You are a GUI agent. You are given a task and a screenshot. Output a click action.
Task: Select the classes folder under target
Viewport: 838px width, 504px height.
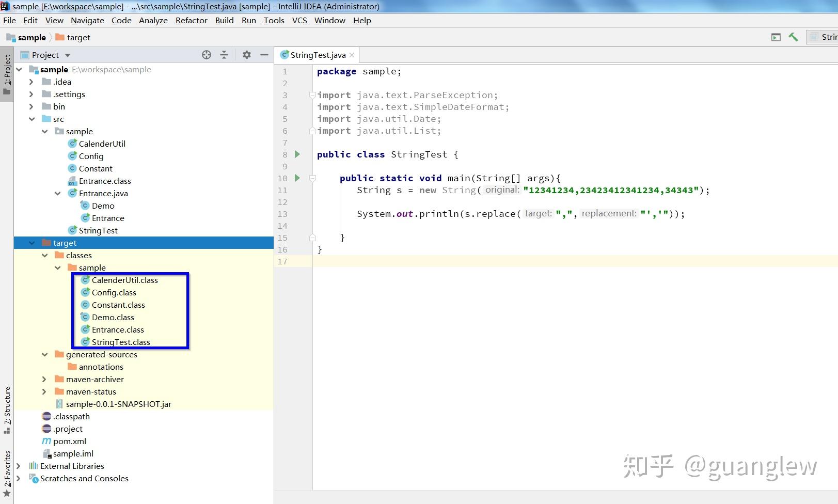[78, 255]
